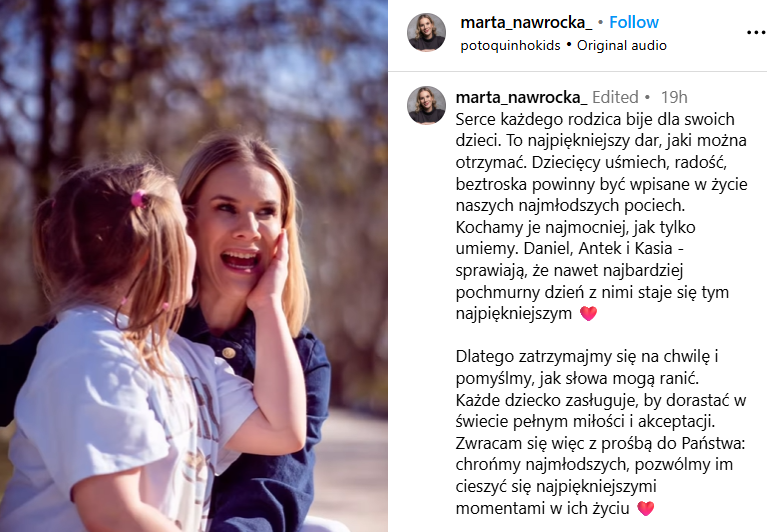Screen dimensions: 767x532
Task: Open the marta_nawrocka_ profile from the header username
Action: click(526, 22)
